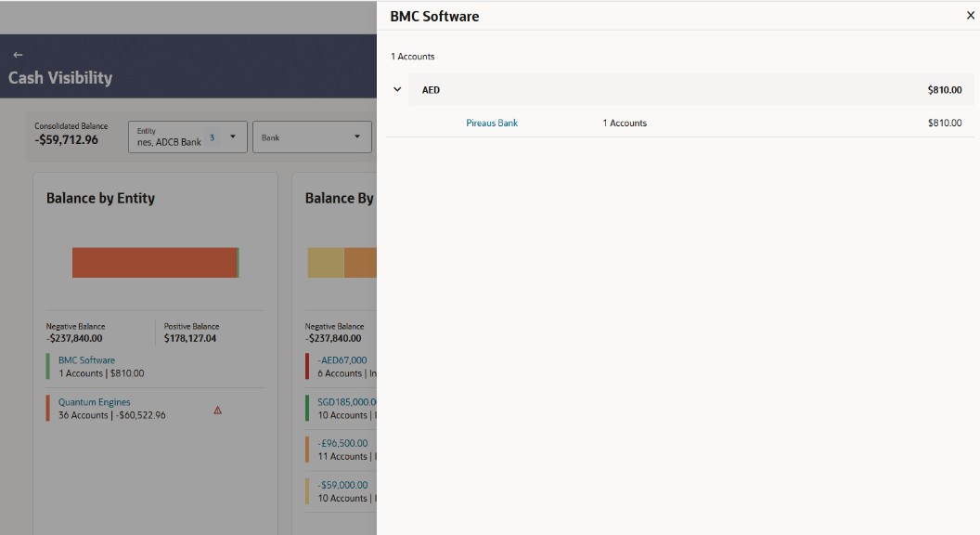Open the Bank dropdown
Screen dimensions: 980x535
(312, 137)
